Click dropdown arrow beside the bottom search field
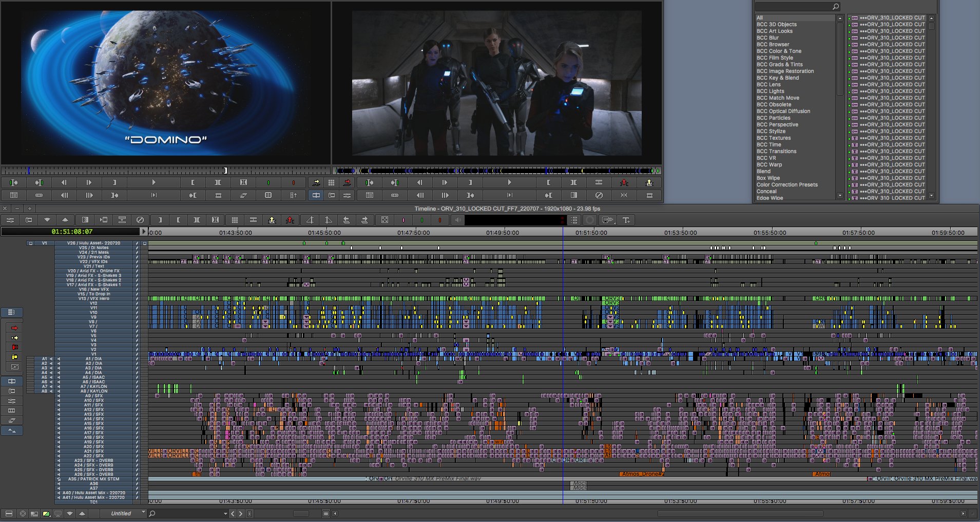Image resolution: width=980 pixels, height=522 pixels. pos(225,513)
